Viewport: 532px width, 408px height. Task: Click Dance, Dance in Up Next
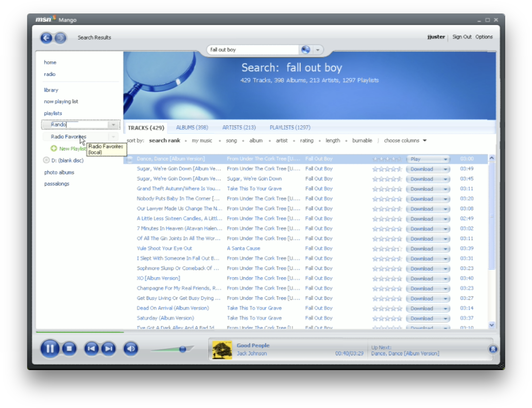coord(405,353)
